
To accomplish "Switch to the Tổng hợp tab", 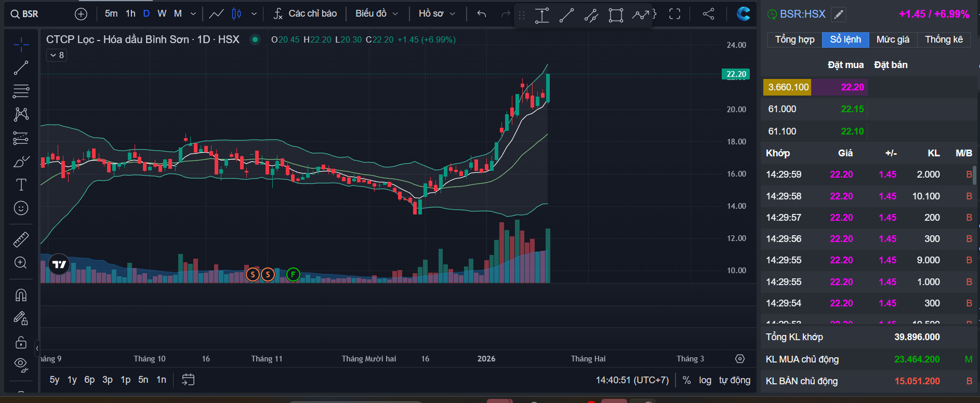I will pos(794,39).
